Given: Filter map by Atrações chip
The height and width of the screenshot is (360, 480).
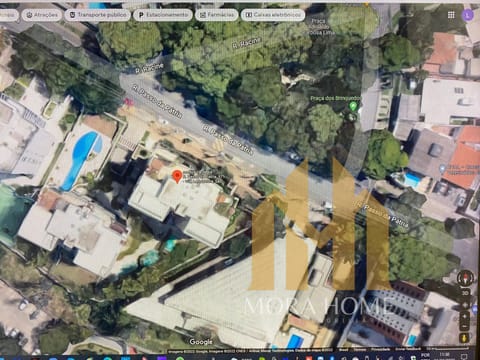Looking at the screenshot, I should pyautogui.click(x=42, y=15).
